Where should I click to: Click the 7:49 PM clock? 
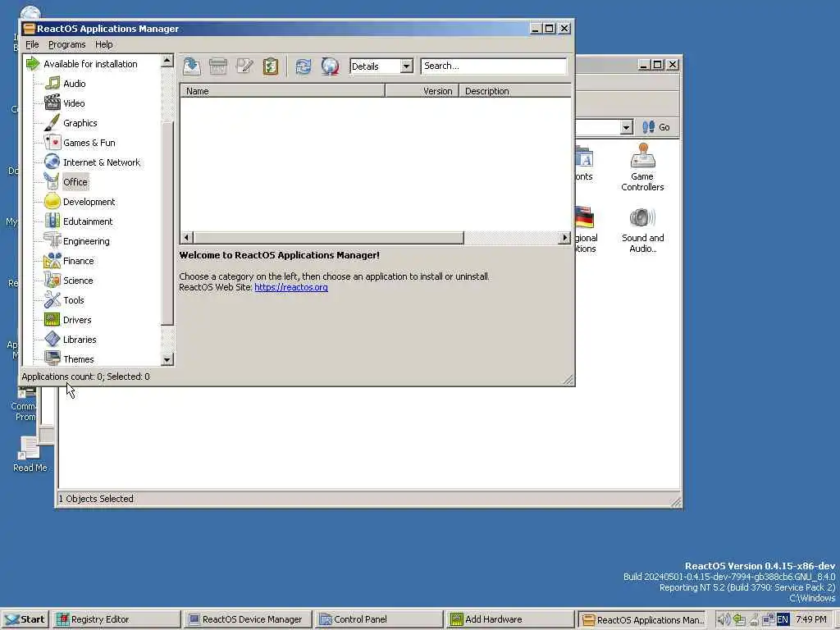(x=810, y=619)
